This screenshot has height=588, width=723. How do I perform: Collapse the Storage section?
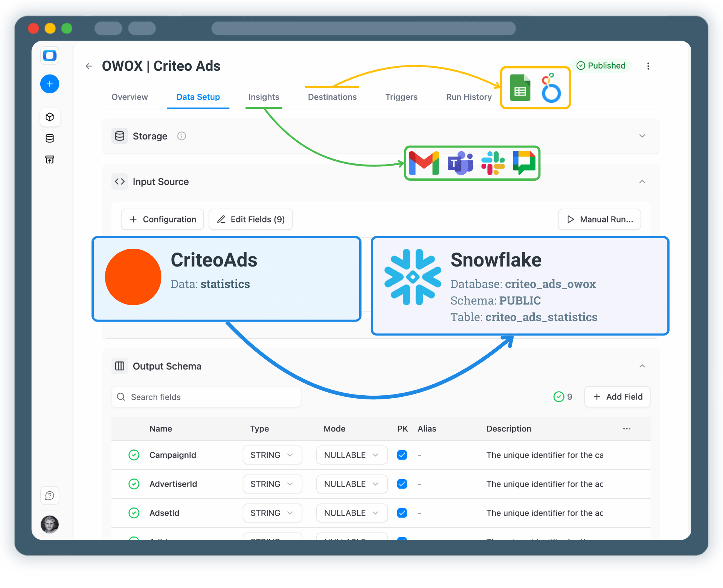point(642,136)
